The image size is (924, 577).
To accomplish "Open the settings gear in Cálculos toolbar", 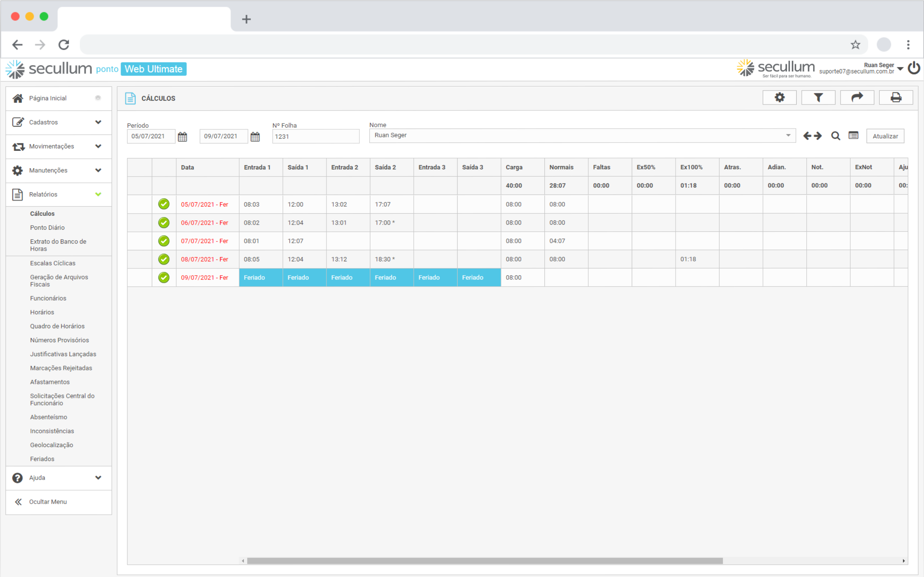I will click(779, 98).
